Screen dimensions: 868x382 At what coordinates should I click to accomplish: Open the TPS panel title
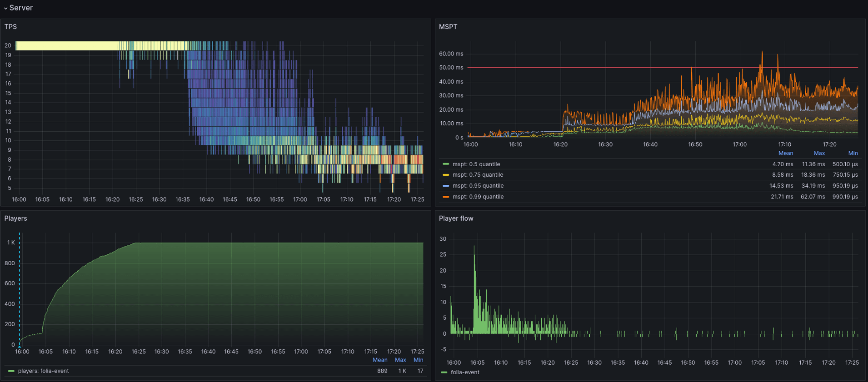tap(10, 27)
